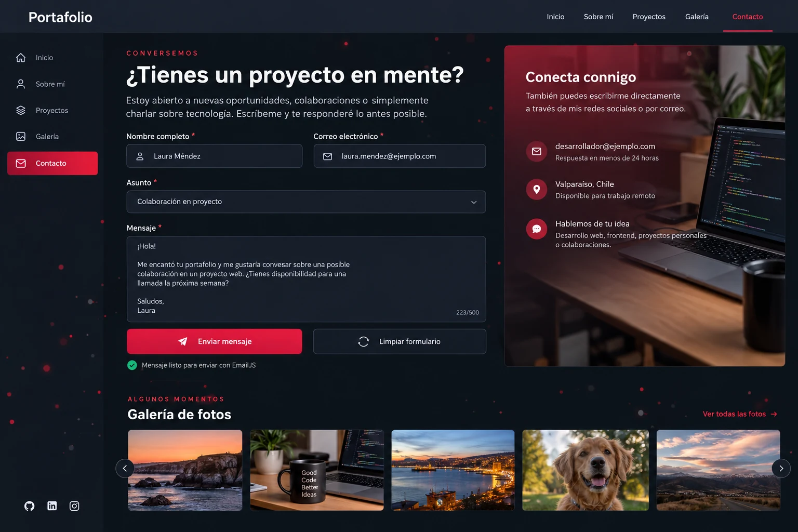Click the chat bubble icon next to Hablemos de tu idea
Image resolution: width=798 pixels, height=532 pixels.
[537, 229]
